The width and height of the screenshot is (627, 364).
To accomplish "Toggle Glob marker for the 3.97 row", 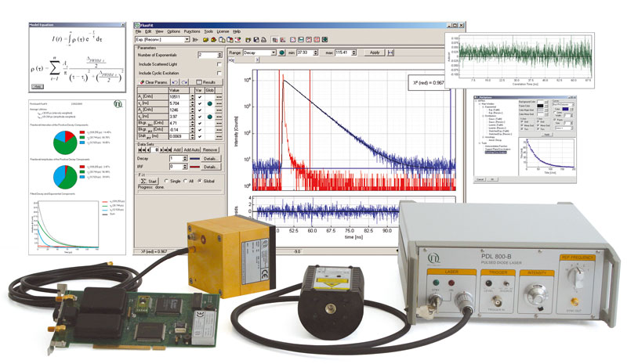I will [209, 117].
